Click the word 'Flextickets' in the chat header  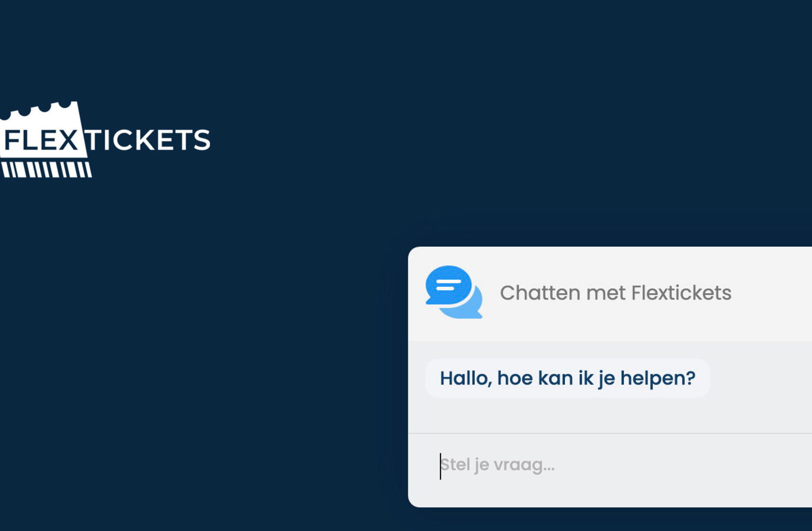pos(681,293)
